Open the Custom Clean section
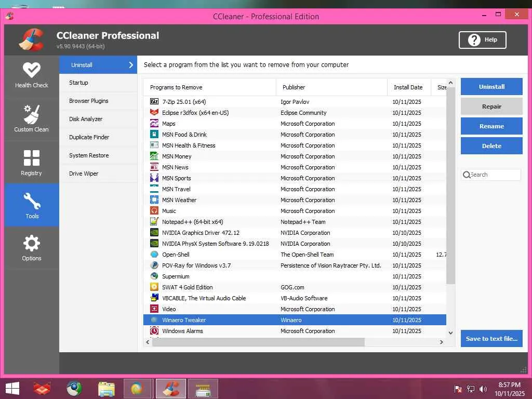Screen dimensions: 532x399 [32, 119]
